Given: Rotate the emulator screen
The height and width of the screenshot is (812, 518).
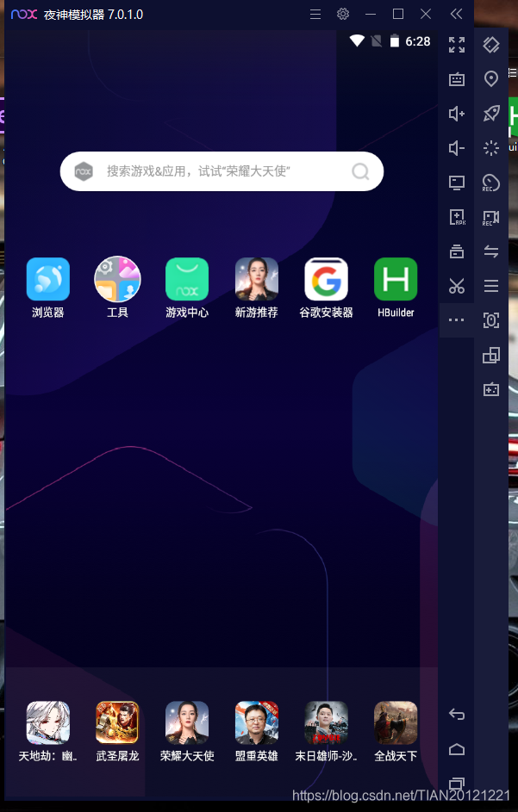Looking at the screenshot, I should pyautogui.click(x=491, y=45).
